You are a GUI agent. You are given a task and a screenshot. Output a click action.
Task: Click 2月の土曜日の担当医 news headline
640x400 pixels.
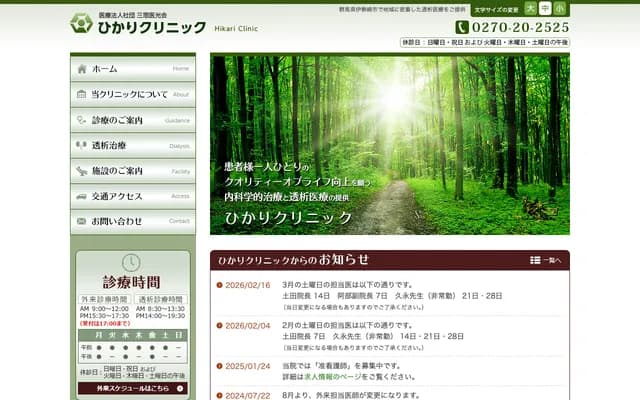[x=347, y=325]
